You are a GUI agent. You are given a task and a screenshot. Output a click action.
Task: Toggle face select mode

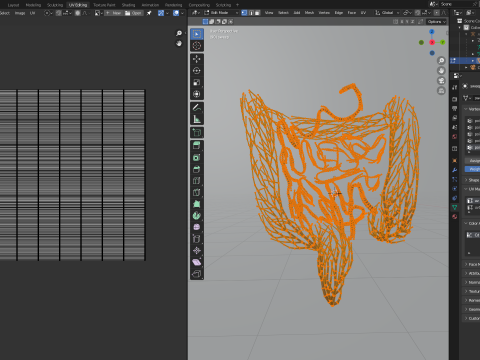tap(257, 13)
